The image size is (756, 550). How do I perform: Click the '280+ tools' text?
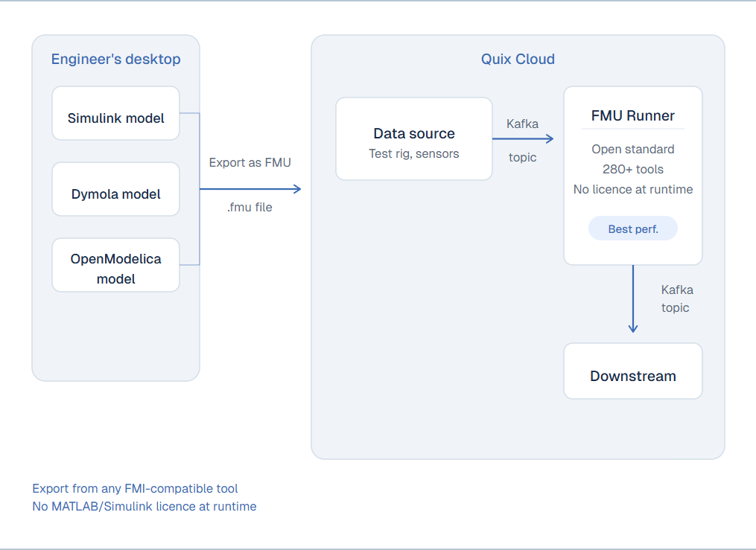pos(633,170)
